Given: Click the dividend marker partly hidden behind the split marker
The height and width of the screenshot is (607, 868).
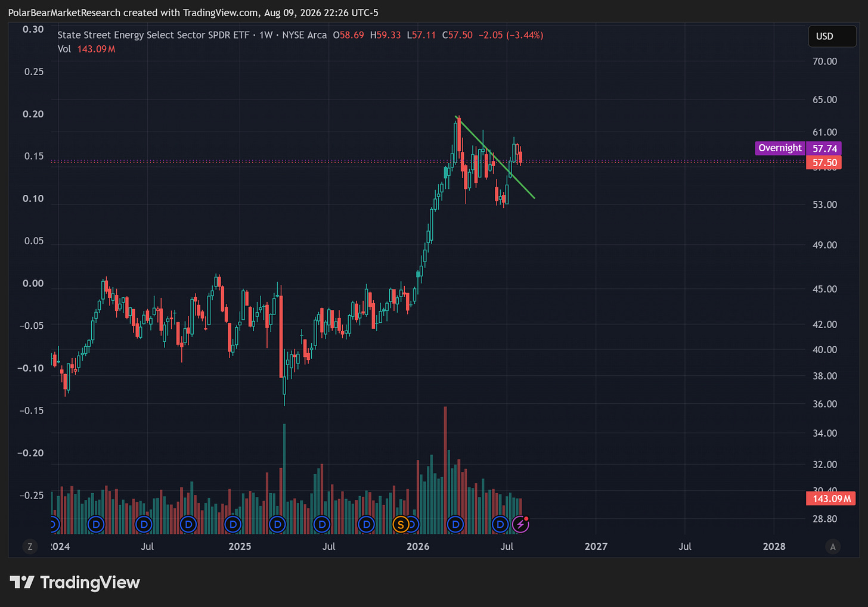Looking at the screenshot, I should pyautogui.click(x=413, y=524).
